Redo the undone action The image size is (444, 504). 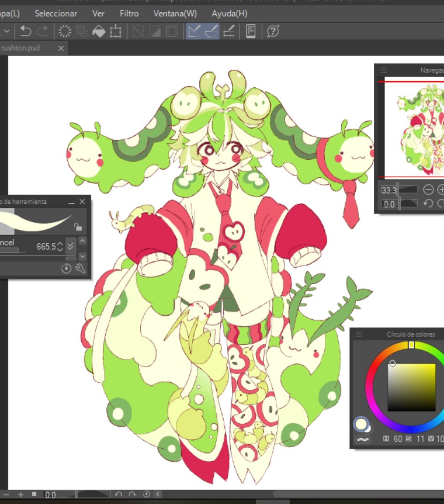tap(42, 31)
